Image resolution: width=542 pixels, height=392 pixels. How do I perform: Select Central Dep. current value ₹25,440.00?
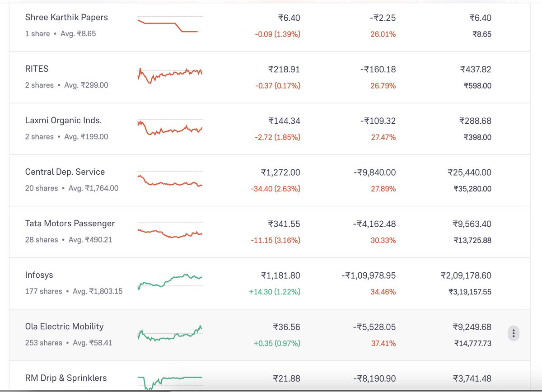point(470,173)
